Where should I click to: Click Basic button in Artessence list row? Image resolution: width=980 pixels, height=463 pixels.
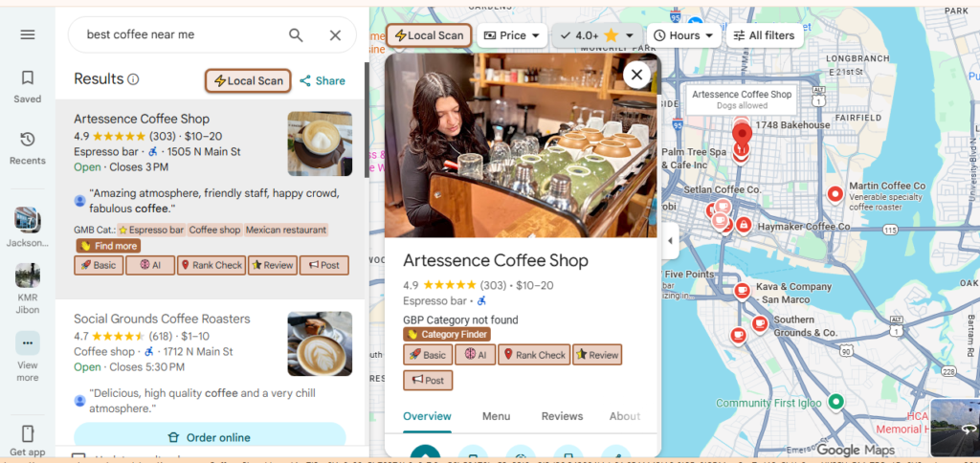99,266
